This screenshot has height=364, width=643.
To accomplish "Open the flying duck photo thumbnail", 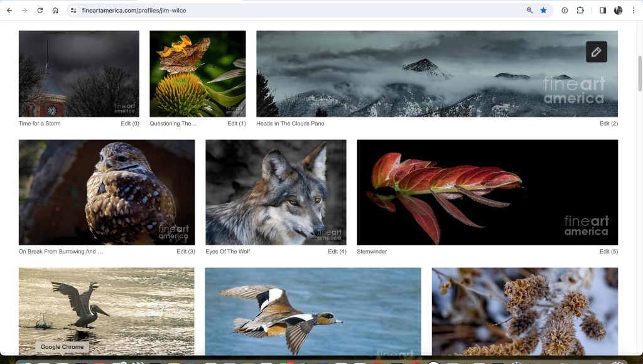I will [313, 311].
